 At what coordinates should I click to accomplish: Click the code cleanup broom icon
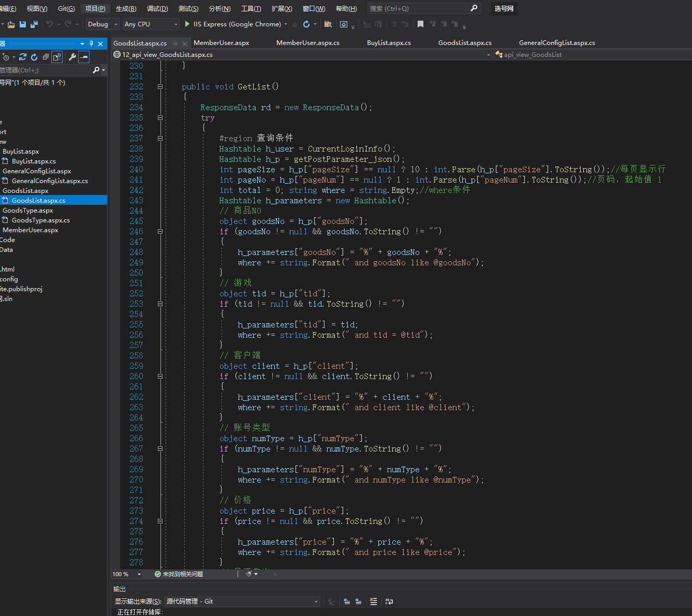click(249, 574)
